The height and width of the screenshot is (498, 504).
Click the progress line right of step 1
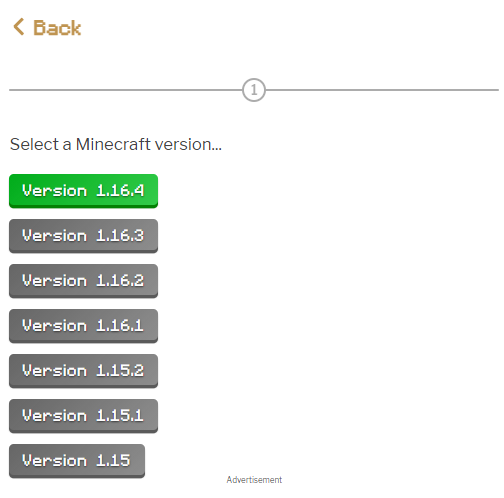tap(382, 90)
